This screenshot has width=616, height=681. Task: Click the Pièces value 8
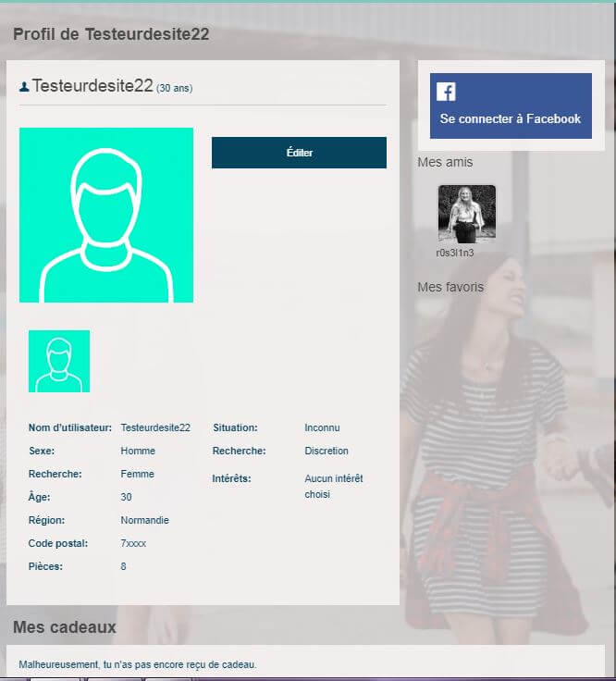pyautogui.click(x=123, y=566)
